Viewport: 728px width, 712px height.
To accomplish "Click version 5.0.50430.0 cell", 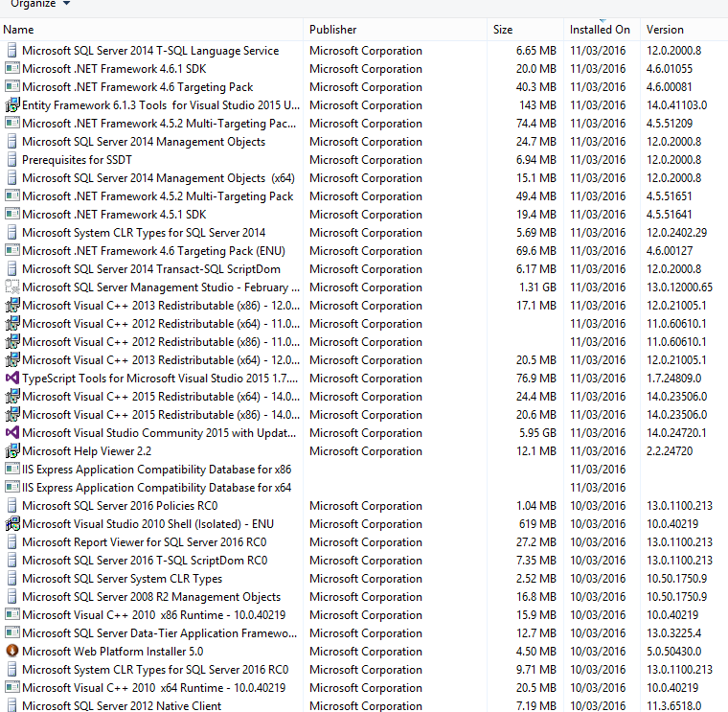I will click(x=674, y=652).
